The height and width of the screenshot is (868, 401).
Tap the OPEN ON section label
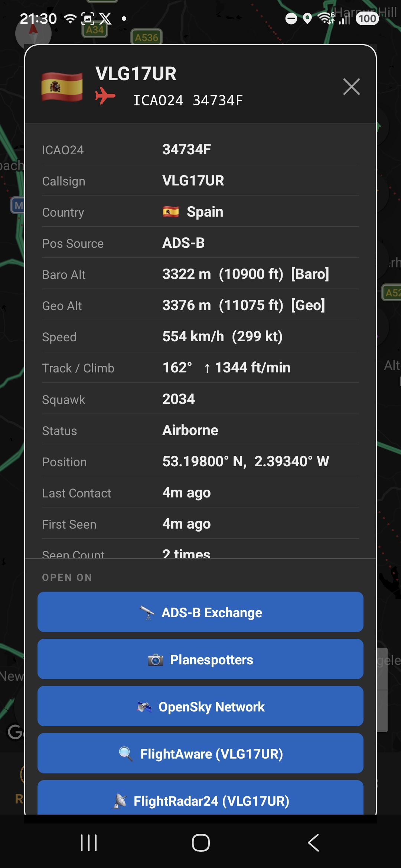point(67,578)
